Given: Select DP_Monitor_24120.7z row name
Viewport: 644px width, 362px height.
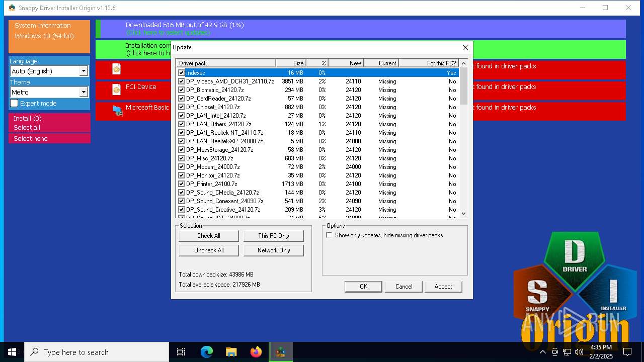Looking at the screenshot, I should coord(213,175).
